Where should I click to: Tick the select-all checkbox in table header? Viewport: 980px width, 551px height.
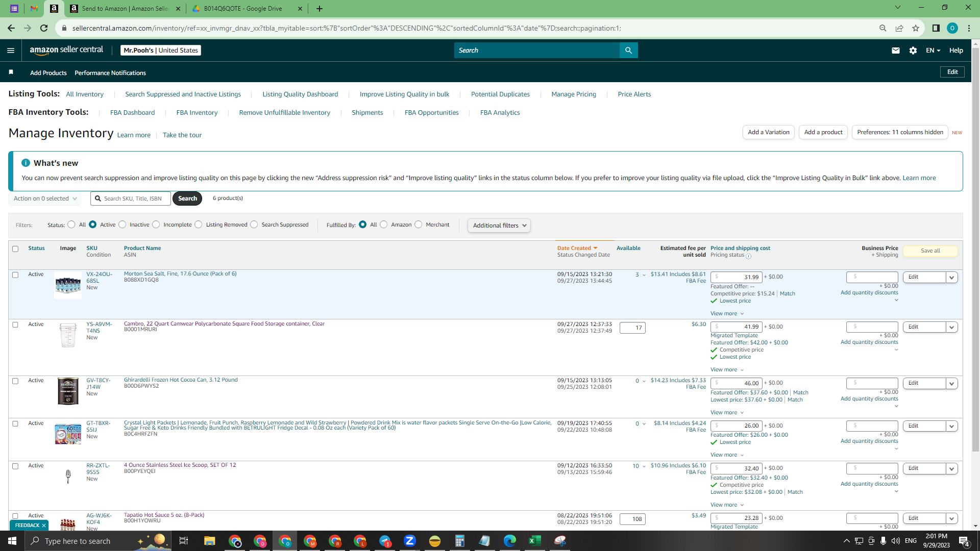(x=15, y=249)
